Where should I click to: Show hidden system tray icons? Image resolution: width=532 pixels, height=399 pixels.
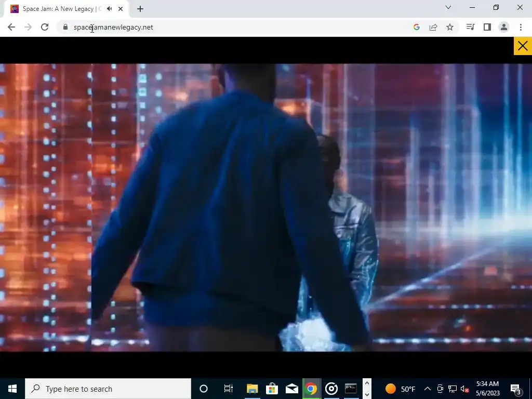(x=428, y=389)
